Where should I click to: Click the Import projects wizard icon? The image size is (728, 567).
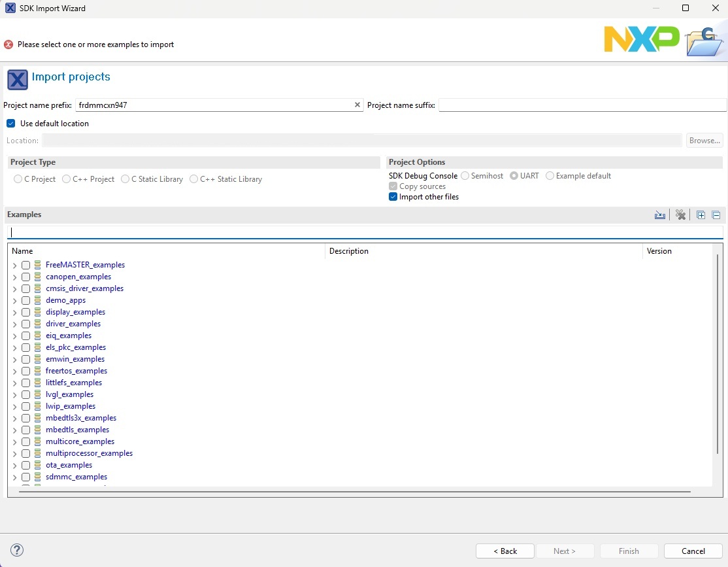tap(18, 80)
